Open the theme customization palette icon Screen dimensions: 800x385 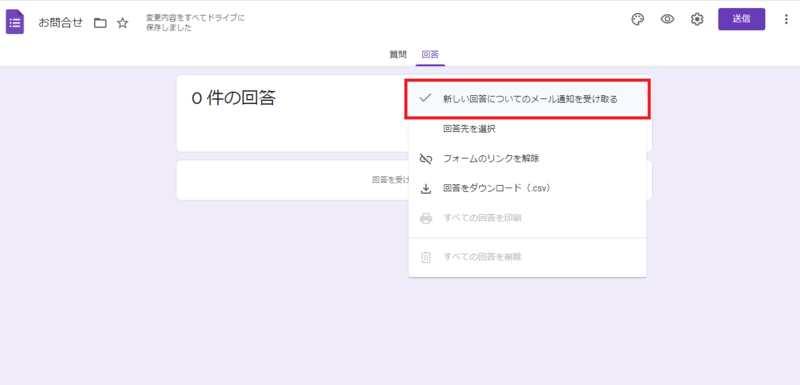[638, 19]
